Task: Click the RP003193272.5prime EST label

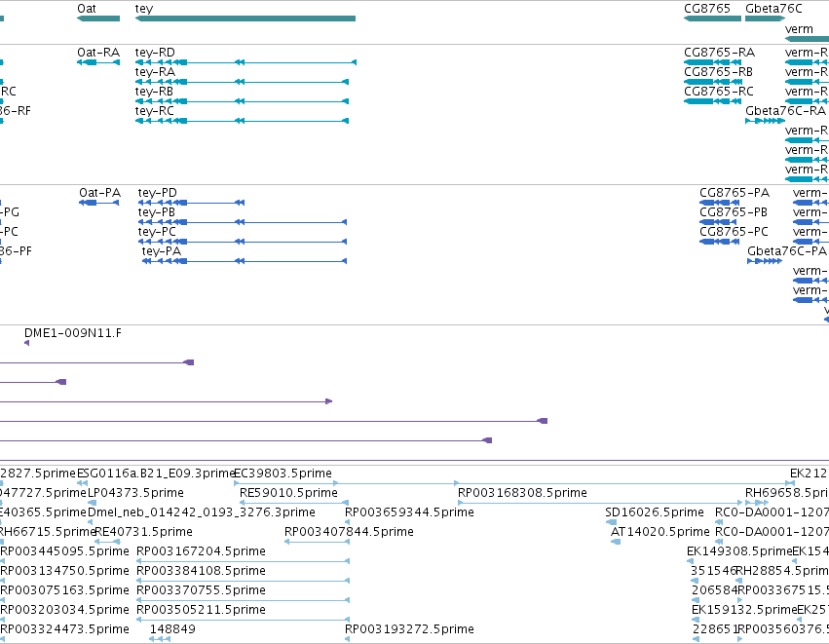Action: tap(409, 629)
